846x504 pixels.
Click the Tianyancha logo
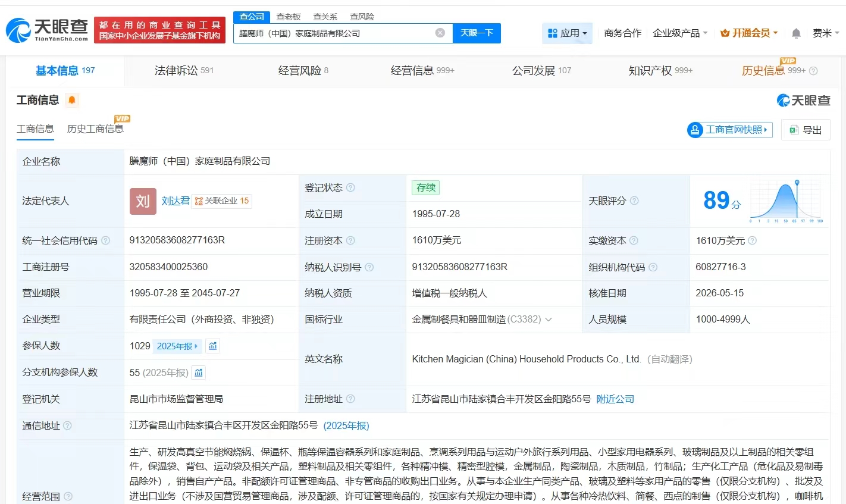coord(47,30)
